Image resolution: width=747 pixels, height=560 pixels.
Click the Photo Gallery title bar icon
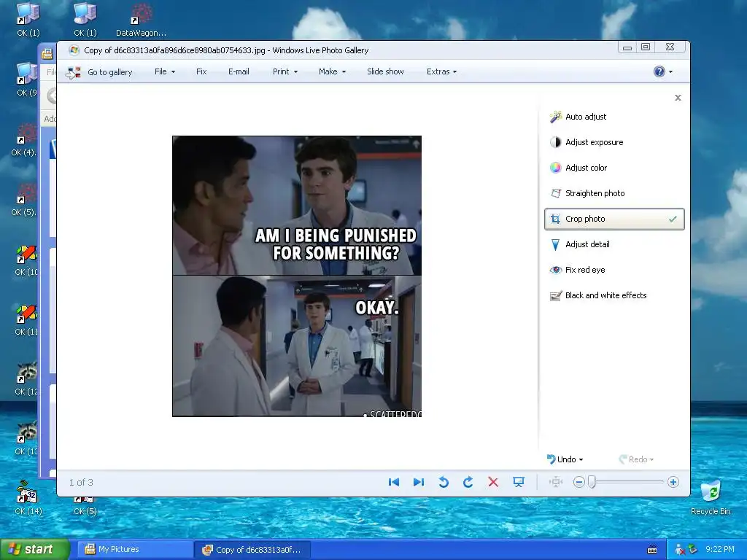tap(74, 50)
